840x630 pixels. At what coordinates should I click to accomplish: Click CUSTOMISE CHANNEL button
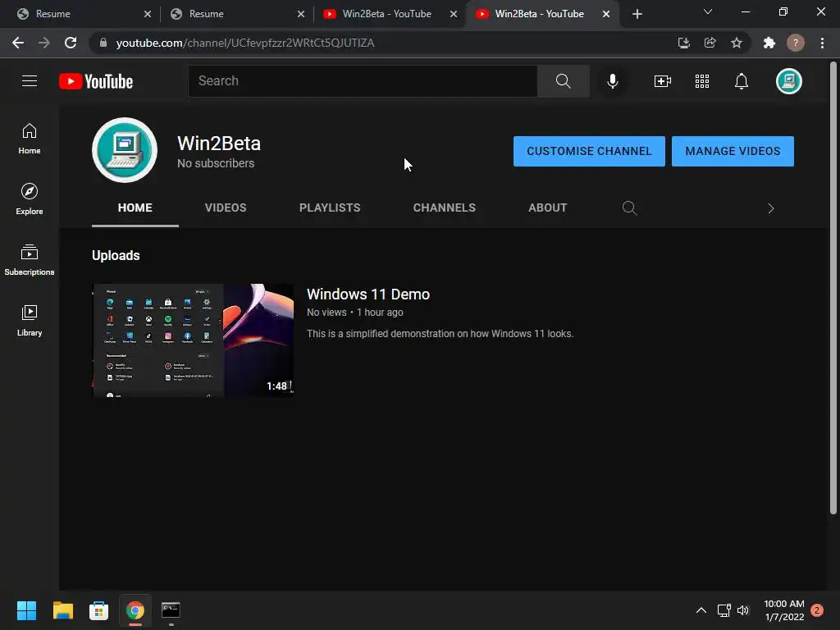[x=589, y=151]
